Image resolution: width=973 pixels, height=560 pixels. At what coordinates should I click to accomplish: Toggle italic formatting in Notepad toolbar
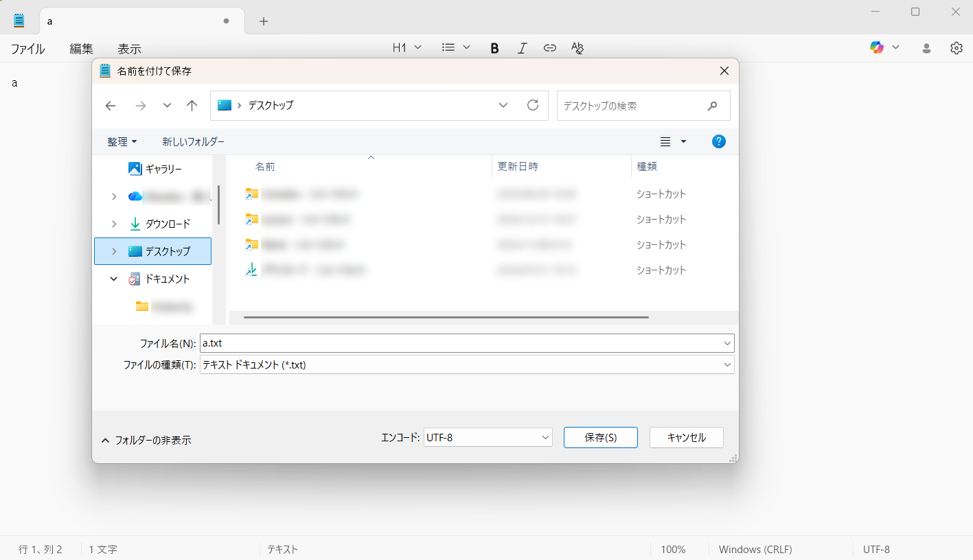click(522, 47)
